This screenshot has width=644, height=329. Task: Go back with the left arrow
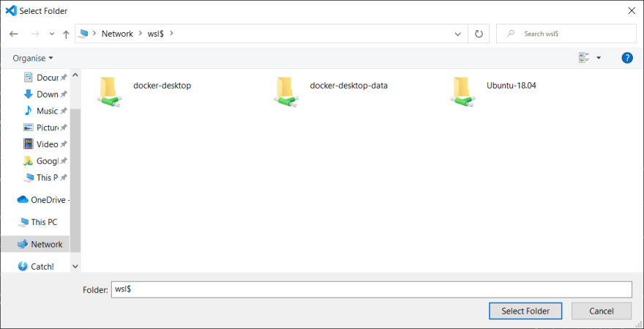click(x=14, y=34)
